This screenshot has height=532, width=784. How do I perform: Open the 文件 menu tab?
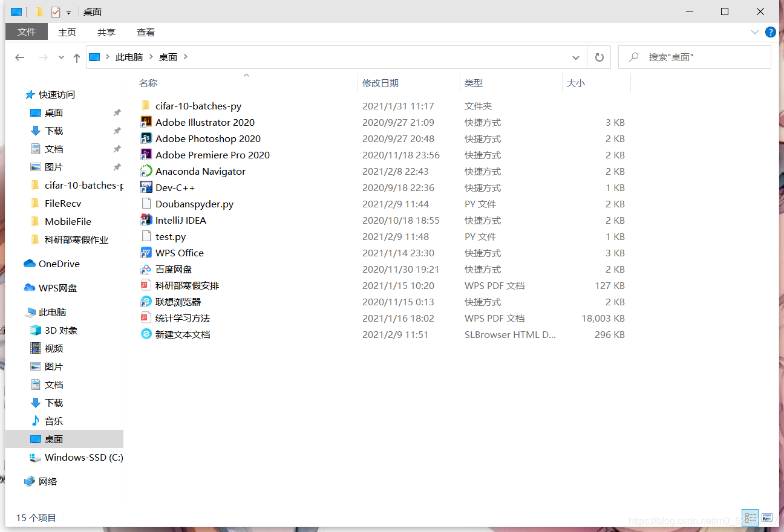[27, 32]
